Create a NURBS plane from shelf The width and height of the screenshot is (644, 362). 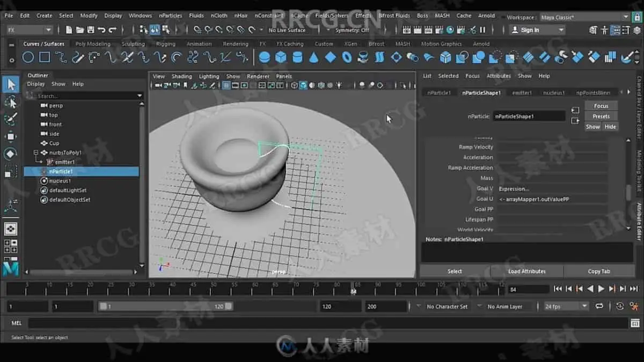point(331,57)
